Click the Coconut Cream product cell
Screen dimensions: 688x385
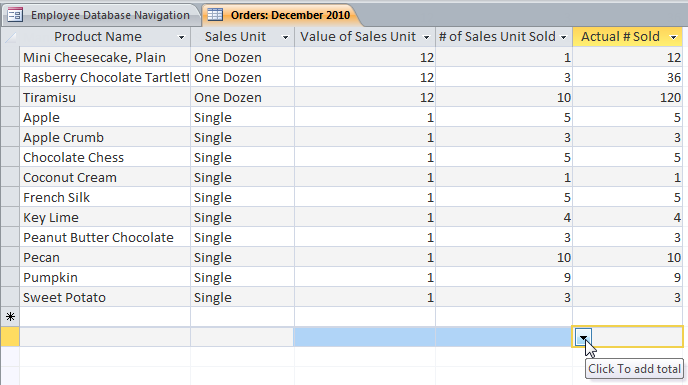pos(105,177)
